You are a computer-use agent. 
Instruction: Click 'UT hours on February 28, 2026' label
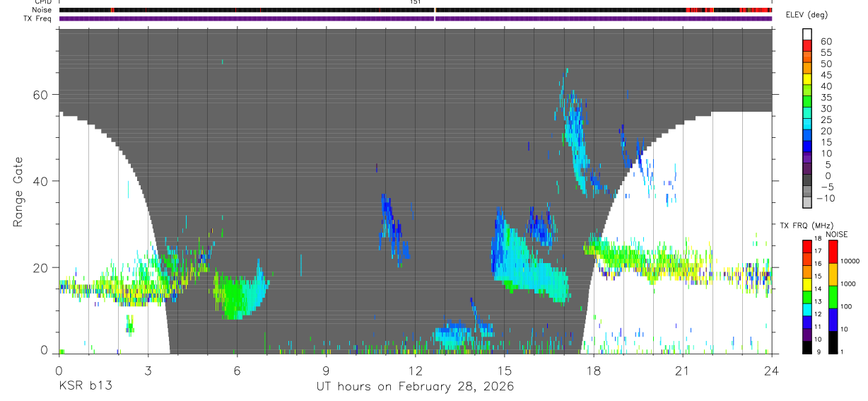tap(415, 387)
